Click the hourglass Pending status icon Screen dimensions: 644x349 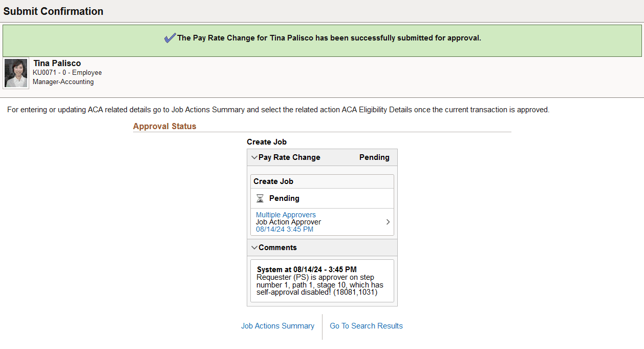[x=261, y=198]
